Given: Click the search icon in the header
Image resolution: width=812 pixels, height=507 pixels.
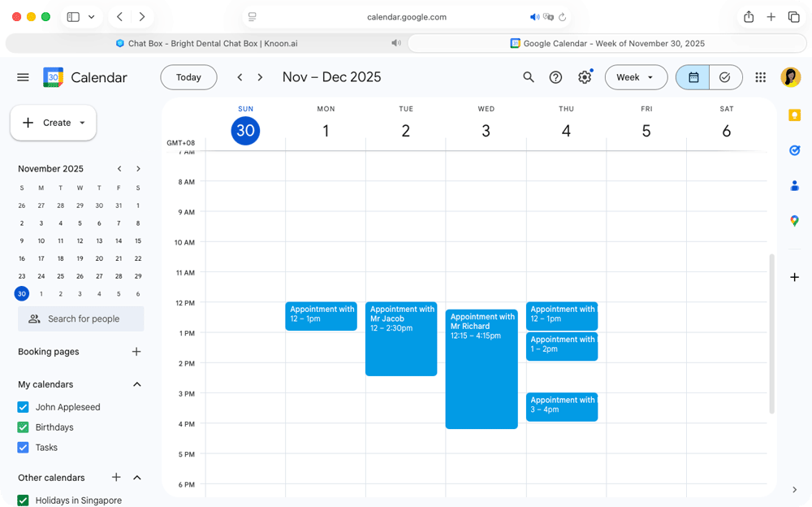Looking at the screenshot, I should (x=529, y=77).
